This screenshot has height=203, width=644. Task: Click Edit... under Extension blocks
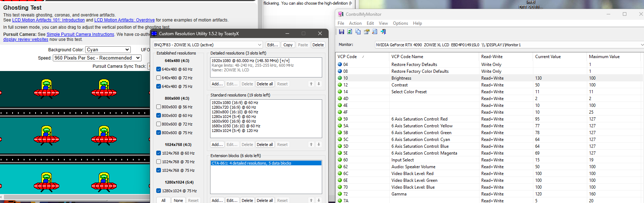coord(232,200)
